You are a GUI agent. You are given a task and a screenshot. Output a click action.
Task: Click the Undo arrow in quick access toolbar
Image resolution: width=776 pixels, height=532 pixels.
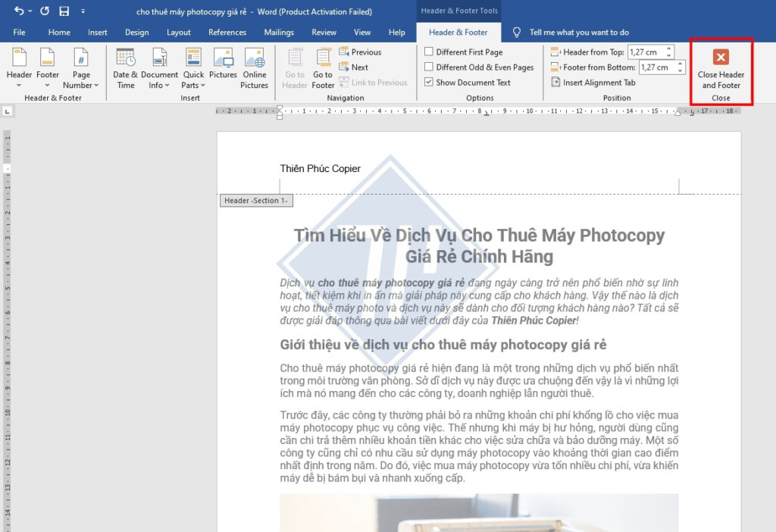coord(19,11)
